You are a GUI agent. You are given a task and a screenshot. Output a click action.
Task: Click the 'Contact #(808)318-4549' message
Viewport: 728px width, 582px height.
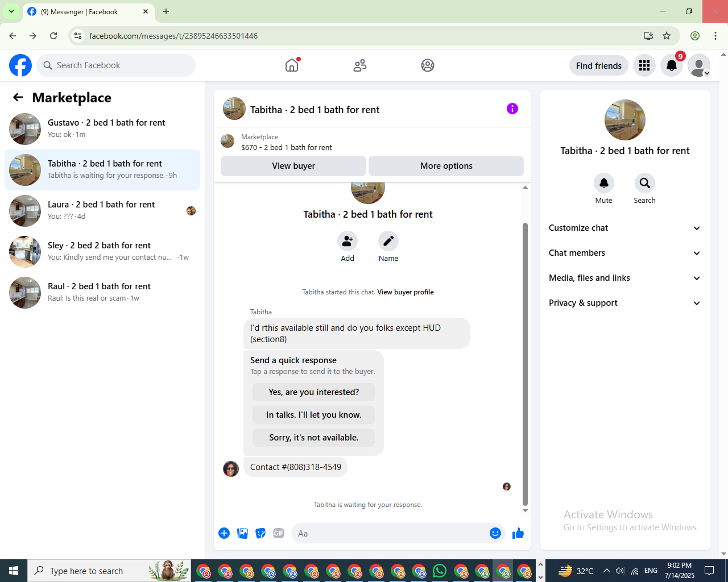(296, 467)
